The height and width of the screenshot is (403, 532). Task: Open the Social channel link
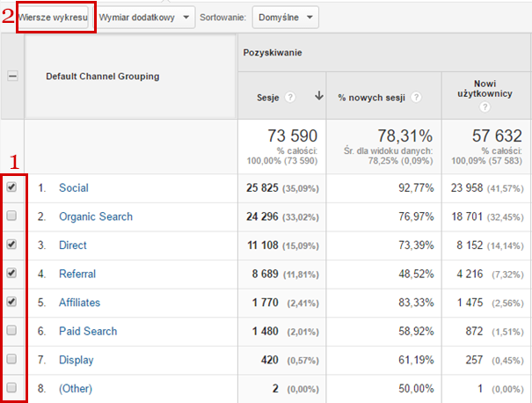click(x=74, y=187)
